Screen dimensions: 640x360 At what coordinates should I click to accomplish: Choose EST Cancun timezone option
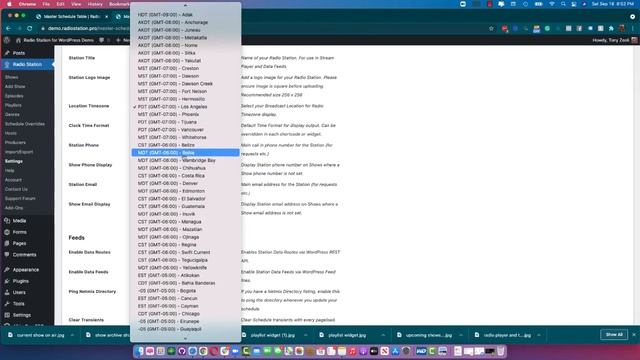(185, 298)
